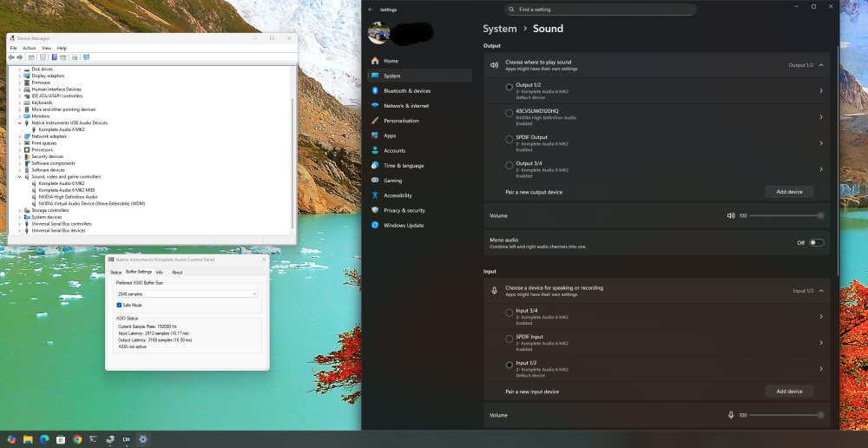
Task: Collapse the Choose a device for speaking section
Action: click(x=821, y=291)
